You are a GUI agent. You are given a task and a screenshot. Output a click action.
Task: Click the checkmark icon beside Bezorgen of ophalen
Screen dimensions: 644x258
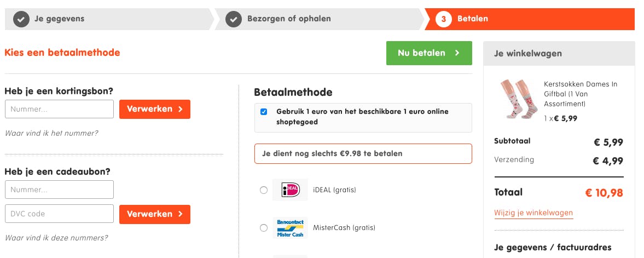click(234, 19)
